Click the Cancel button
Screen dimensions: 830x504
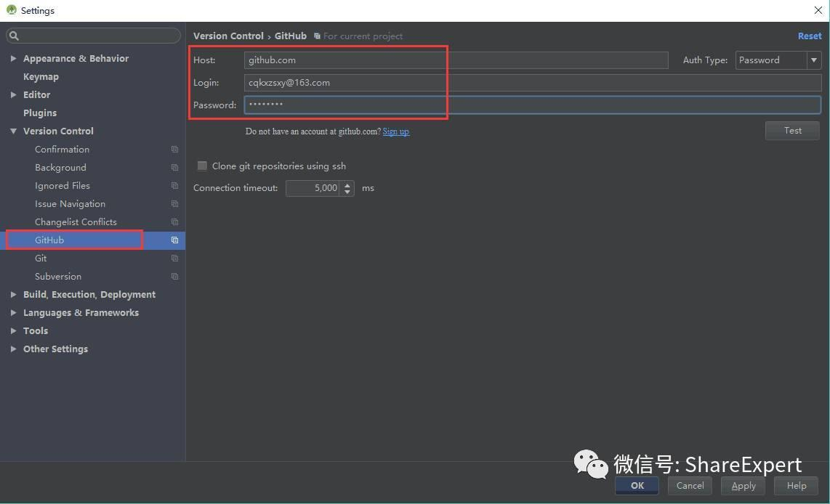pos(690,486)
